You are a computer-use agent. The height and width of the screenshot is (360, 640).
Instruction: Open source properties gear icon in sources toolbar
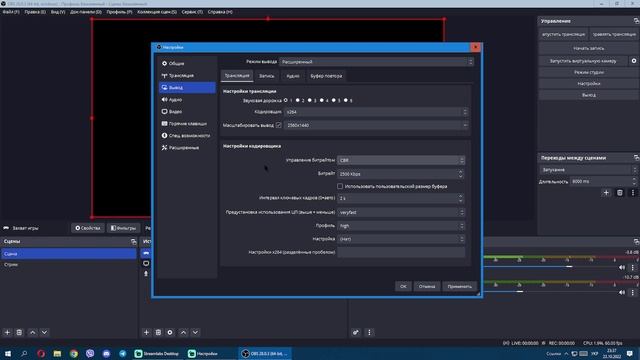point(170,332)
